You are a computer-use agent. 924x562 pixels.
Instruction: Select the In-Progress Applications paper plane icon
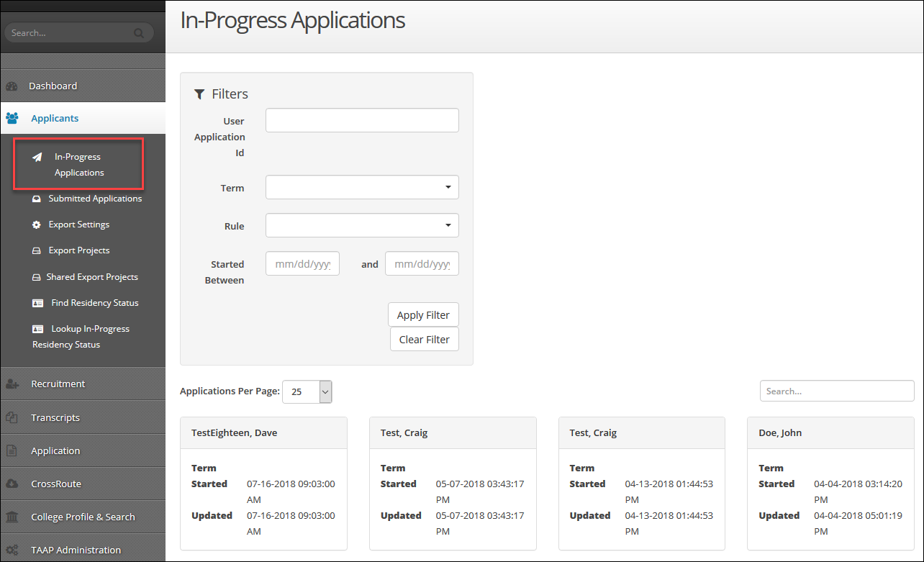[38, 156]
